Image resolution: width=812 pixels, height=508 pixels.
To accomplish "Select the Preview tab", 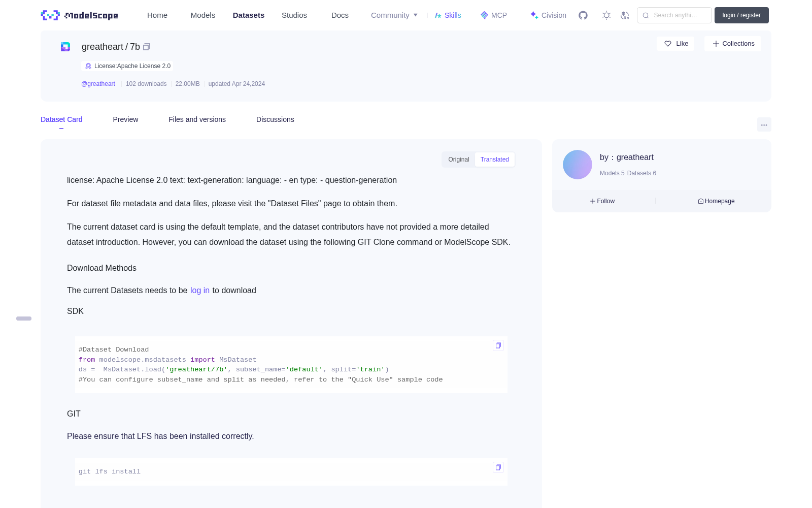I will (x=125, y=119).
